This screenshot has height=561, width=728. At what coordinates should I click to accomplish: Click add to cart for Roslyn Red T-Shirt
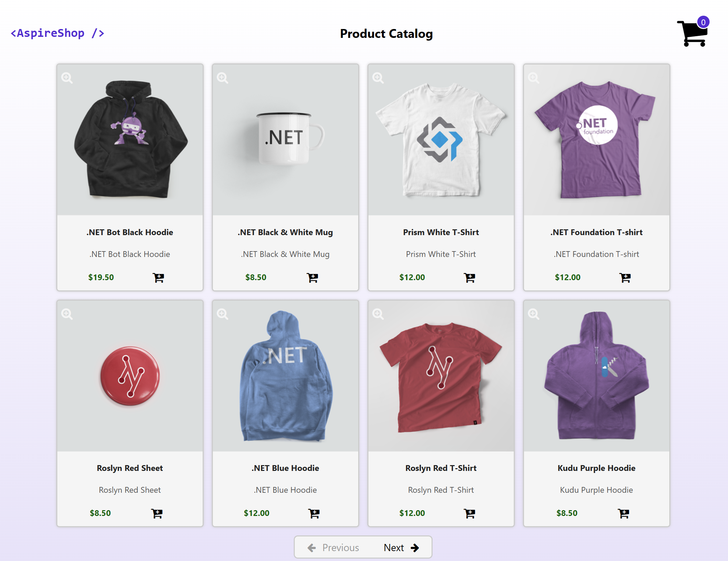click(469, 512)
